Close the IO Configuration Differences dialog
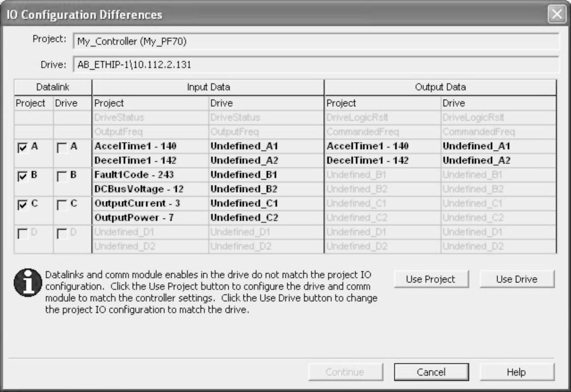The image size is (571, 392). tap(557, 14)
